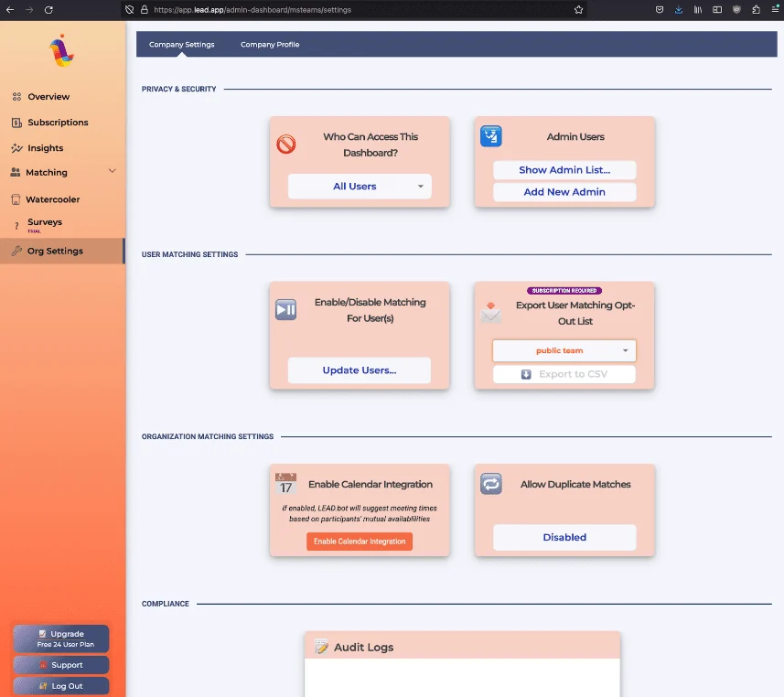Click the Surveys question mark icon

[16, 226]
